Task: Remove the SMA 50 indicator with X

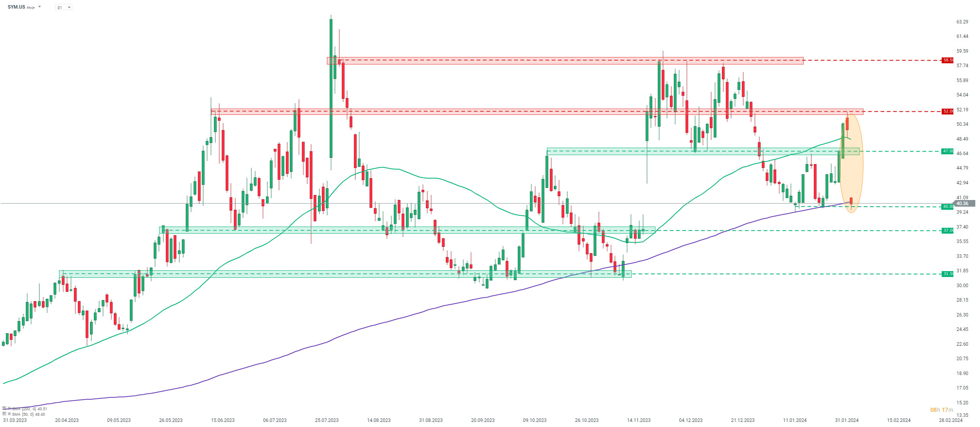Action: click(x=9, y=414)
